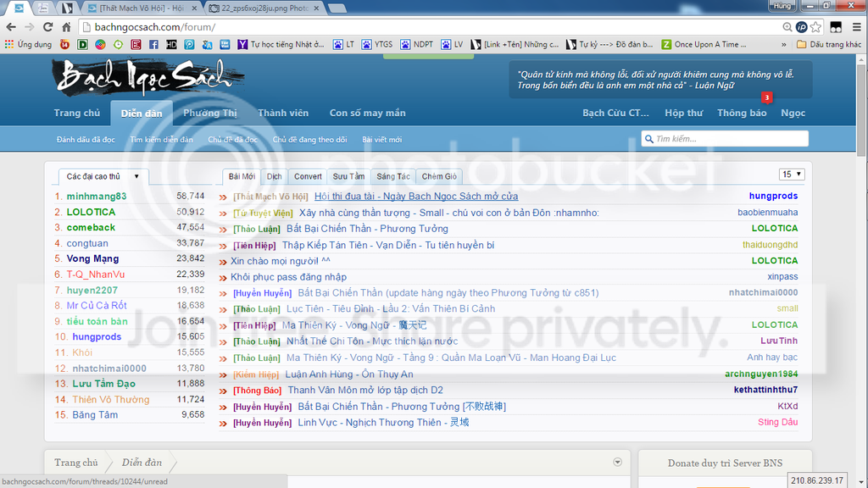Switch to the Convert tab
Image resolution: width=868 pixels, height=488 pixels.
point(308,176)
